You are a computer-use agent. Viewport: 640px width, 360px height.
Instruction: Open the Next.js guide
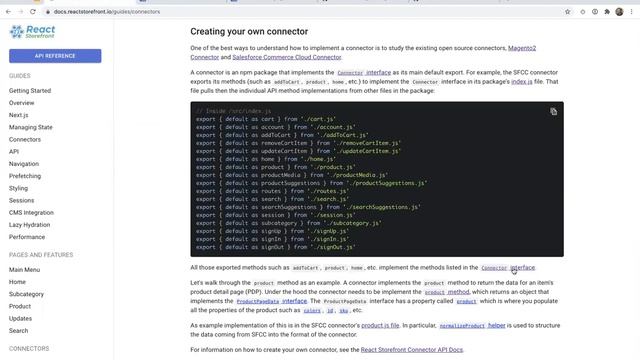(x=19, y=115)
